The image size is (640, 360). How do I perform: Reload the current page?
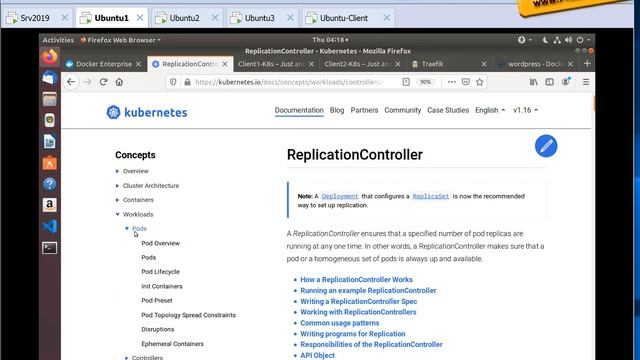(103, 82)
